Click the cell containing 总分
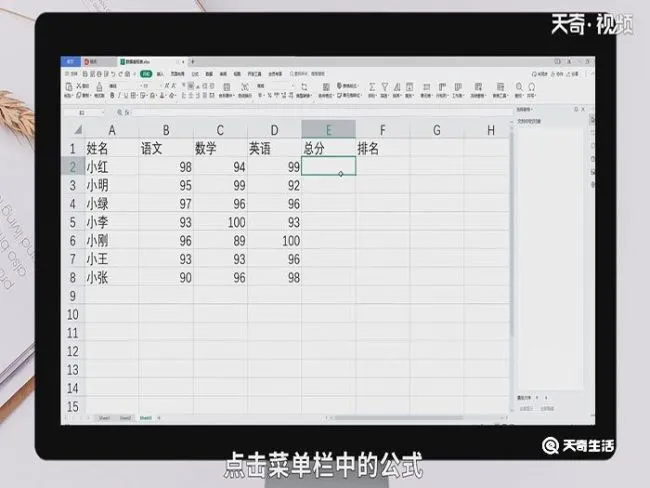 click(x=328, y=148)
